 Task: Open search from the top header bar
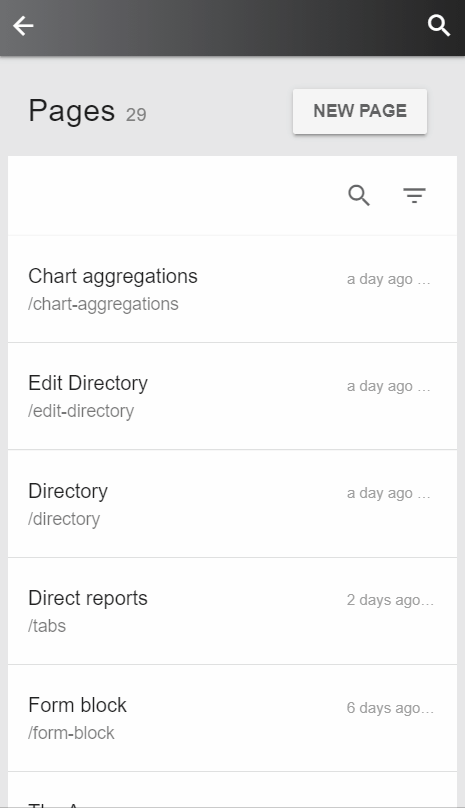click(x=439, y=26)
